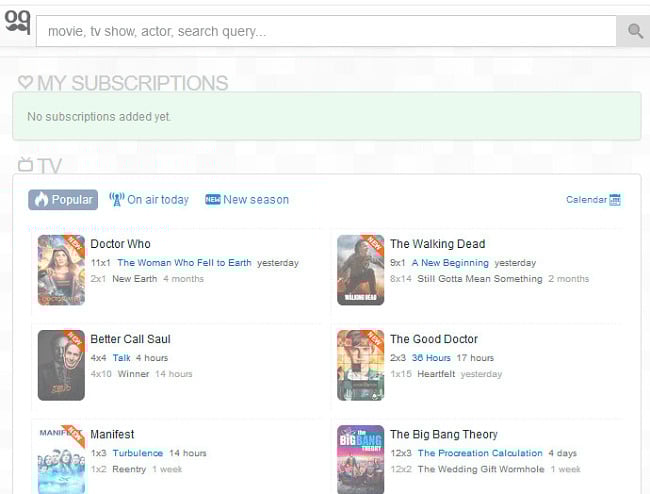Open the New season tab
This screenshot has height=494, width=650.
click(x=247, y=200)
